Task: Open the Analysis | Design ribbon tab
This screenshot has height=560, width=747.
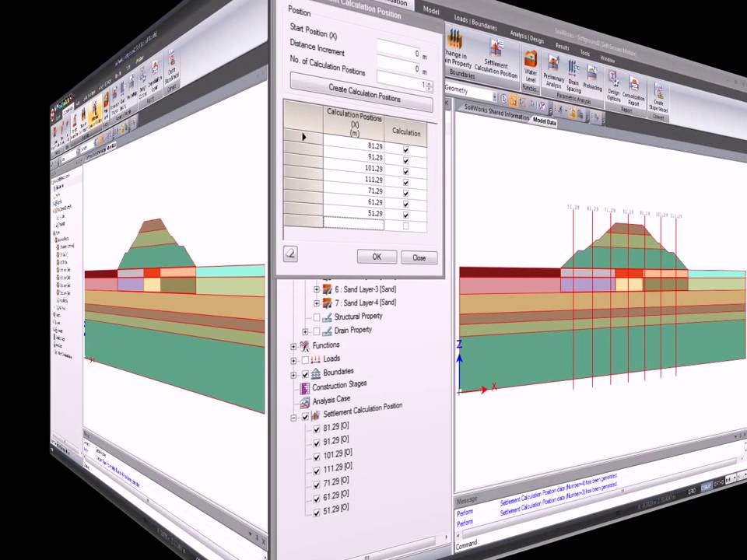Action: pos(527,37)
